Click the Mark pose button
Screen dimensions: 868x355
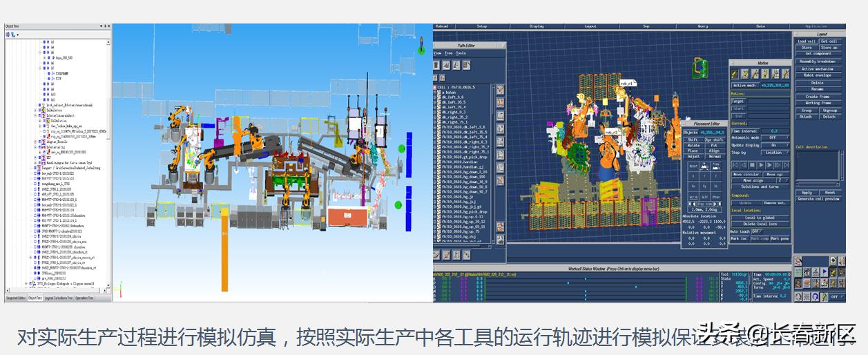[x=780, y=238]
